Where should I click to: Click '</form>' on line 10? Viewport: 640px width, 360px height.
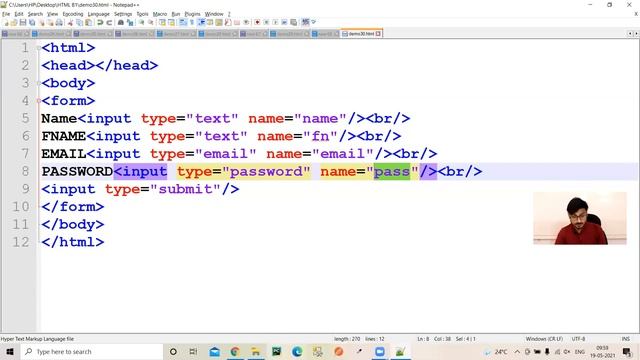click(x=73, y=207)
